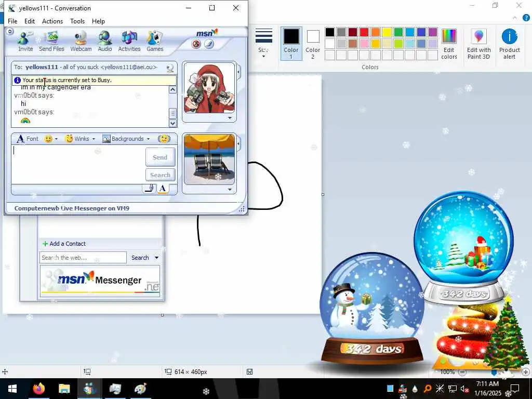Open my display picture options arrow

tap(230, 190)
